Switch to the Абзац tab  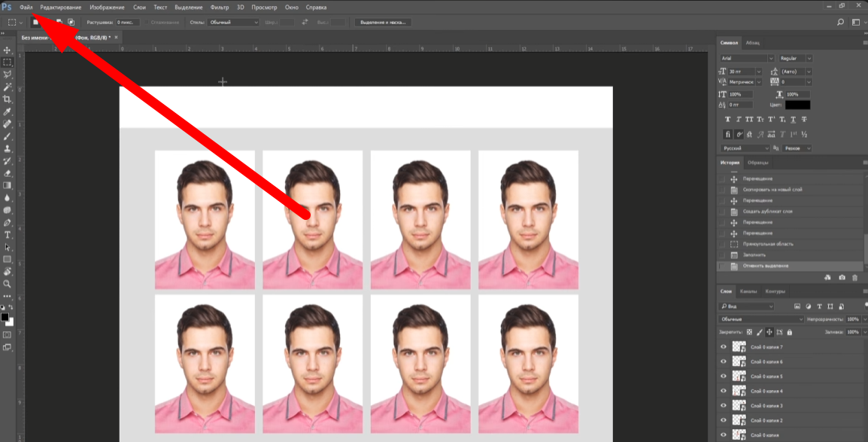[x=752, y=43]
